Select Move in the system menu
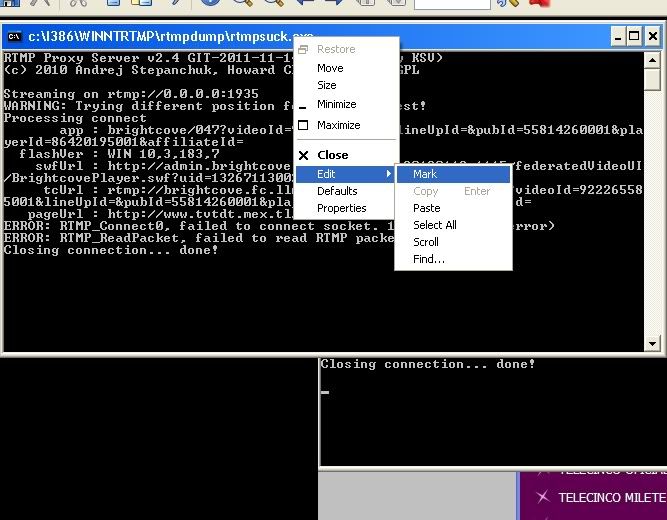Image resolution: width=667 pixels, height=520 pixels. (330, 68)
